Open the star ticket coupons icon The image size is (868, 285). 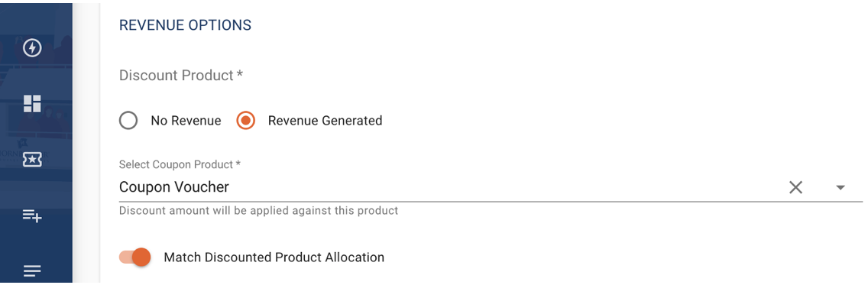(x=32, y=160)
